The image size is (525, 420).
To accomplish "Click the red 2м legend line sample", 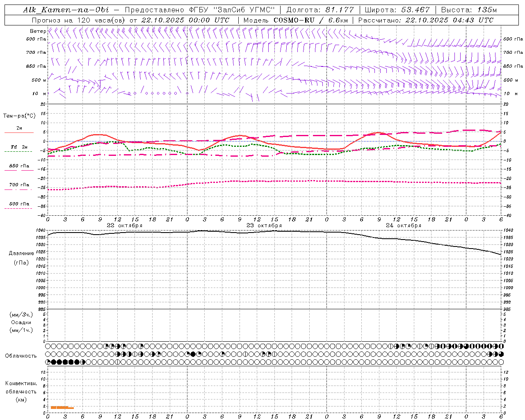I will [19, 132].
